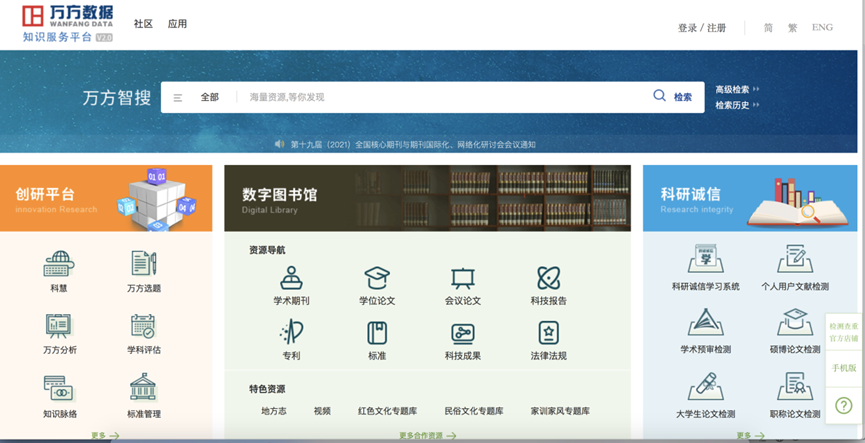
Task: Click the magnifier search icon
Action: (659, 95)
